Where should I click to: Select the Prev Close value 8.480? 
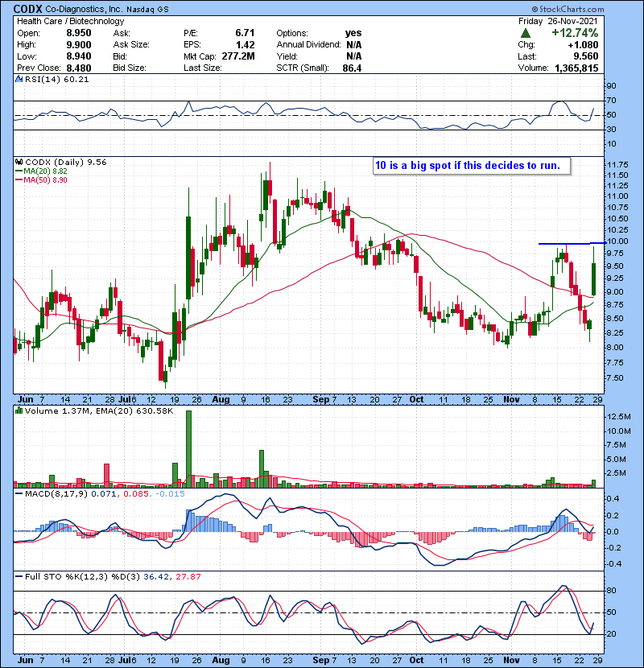tap(79, 68)
